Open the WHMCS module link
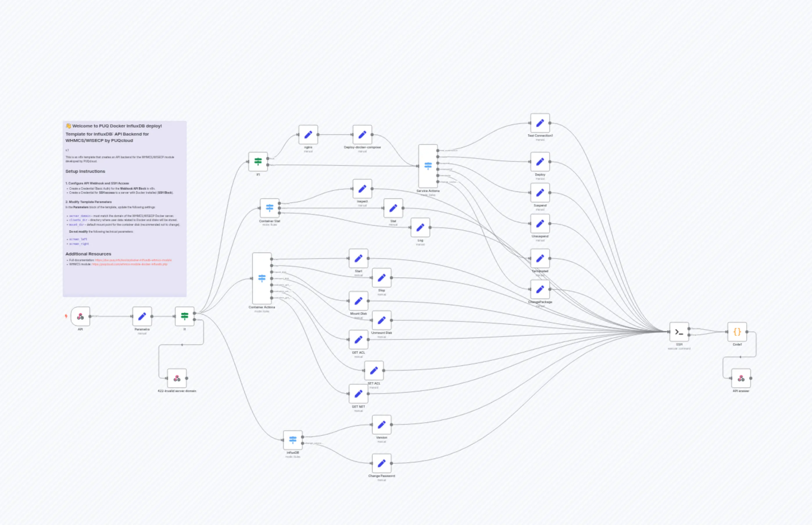Screen dimensions: 812x525 coord(129,264)
